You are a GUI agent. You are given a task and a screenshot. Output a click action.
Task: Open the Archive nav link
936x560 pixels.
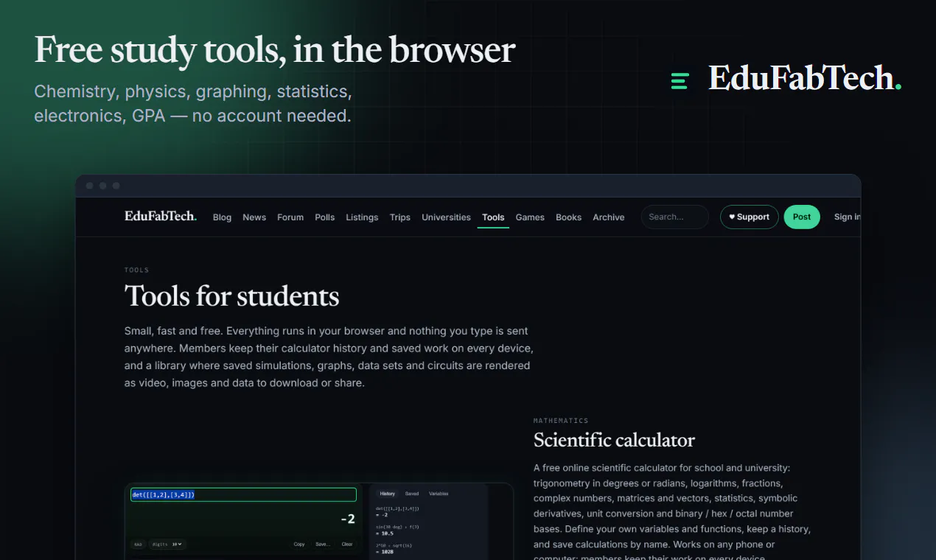[609, 217]
